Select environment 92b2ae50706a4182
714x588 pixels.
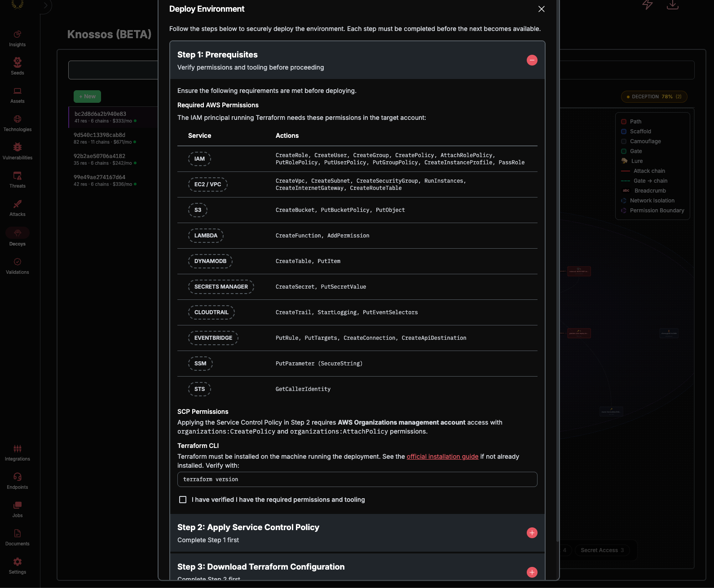click(113, 159)
